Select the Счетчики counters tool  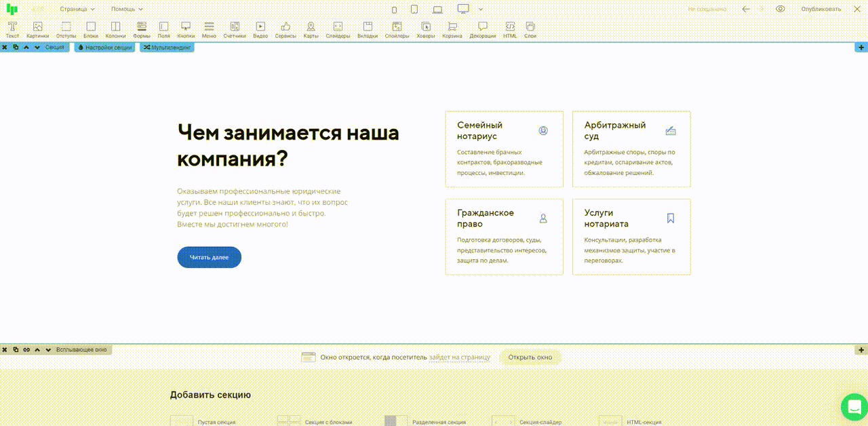point(235,29)
